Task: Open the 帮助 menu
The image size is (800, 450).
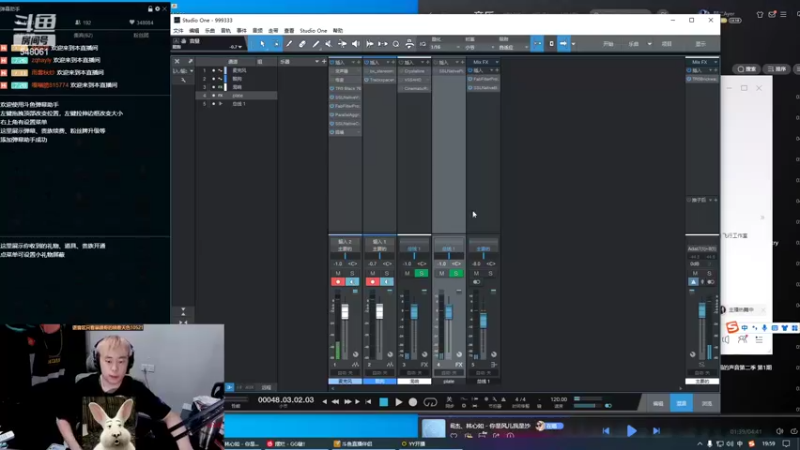Action: [338, 31]
